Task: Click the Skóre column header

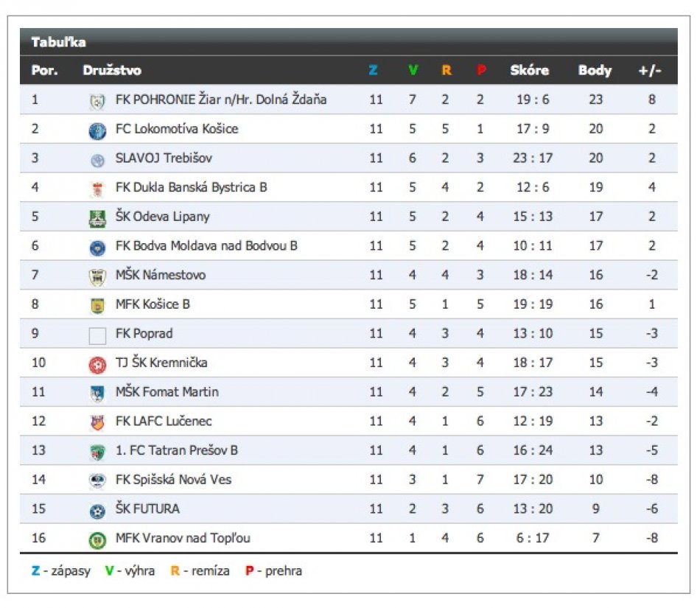Action: point(529,71)
